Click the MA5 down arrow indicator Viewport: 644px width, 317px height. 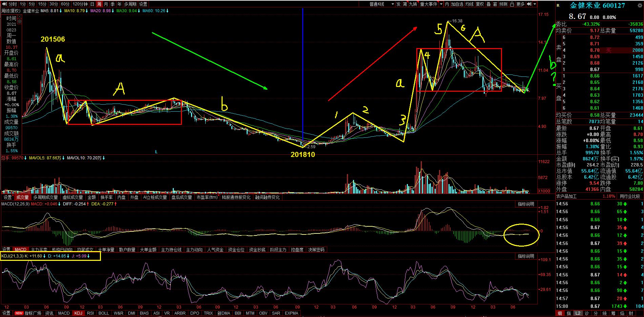click(60, 11)
